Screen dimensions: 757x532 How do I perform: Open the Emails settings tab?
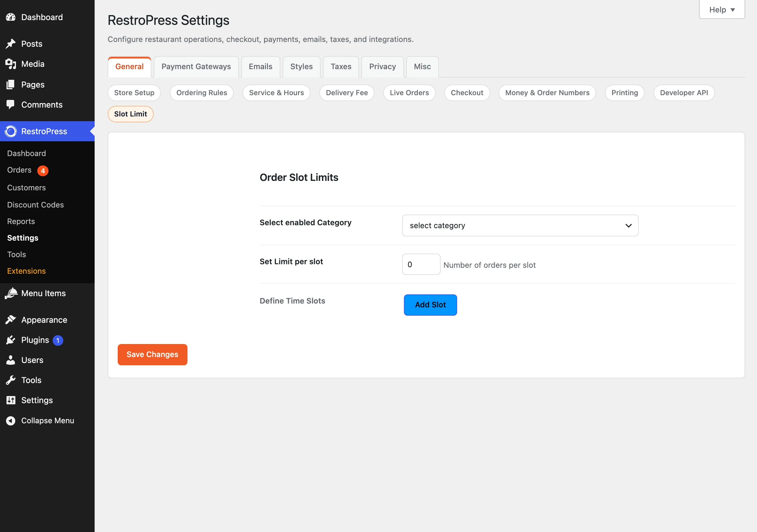click(261, 66)
